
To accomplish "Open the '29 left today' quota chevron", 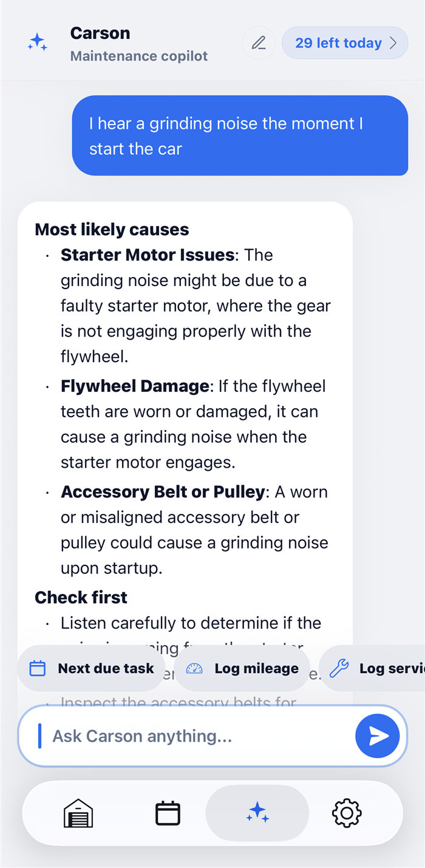I will (x=393, y=43).
